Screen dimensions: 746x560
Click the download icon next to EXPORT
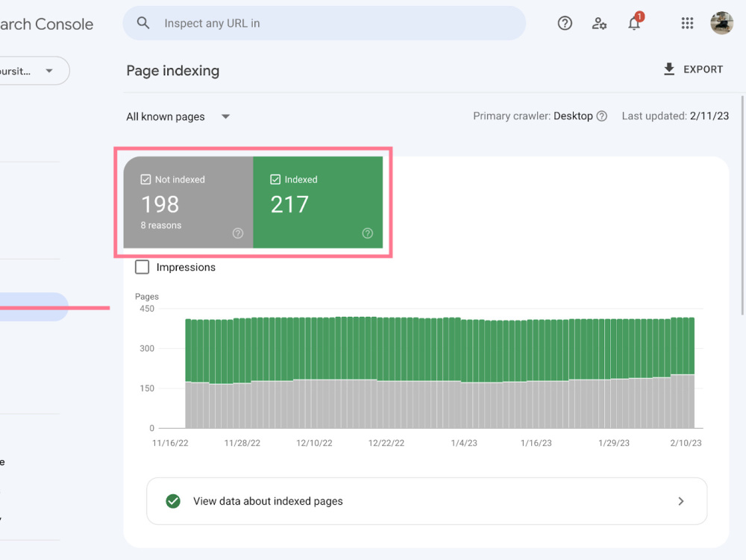[x=668, y=69]
